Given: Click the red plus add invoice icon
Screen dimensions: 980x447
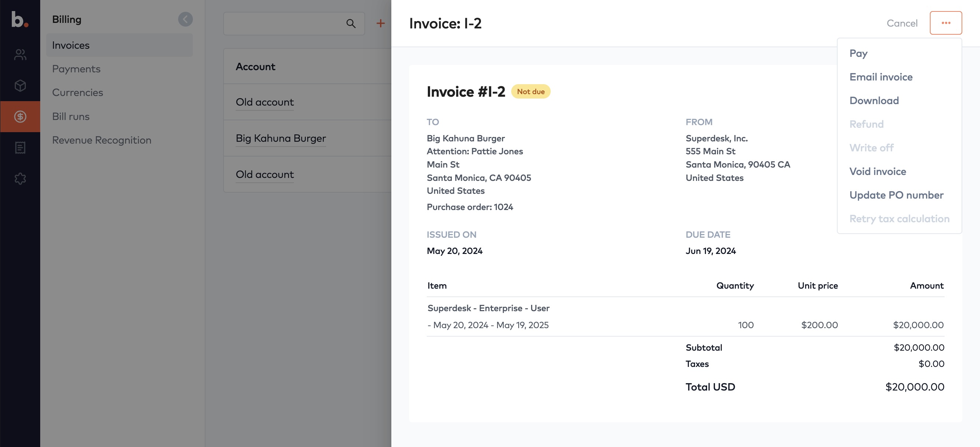Looking at the screenshot, I should (380, 23).
